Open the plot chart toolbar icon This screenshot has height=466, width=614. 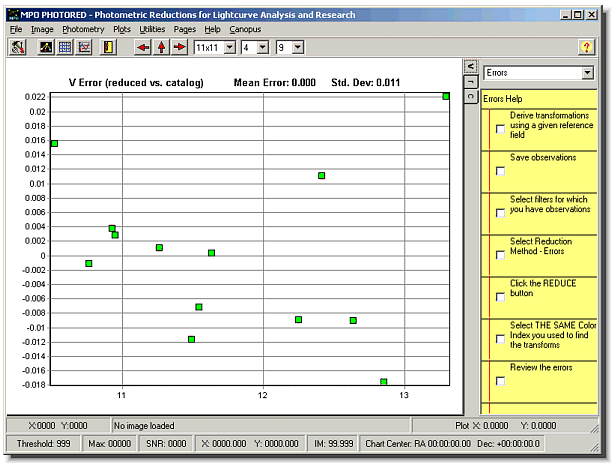click(x=84, y=47)
